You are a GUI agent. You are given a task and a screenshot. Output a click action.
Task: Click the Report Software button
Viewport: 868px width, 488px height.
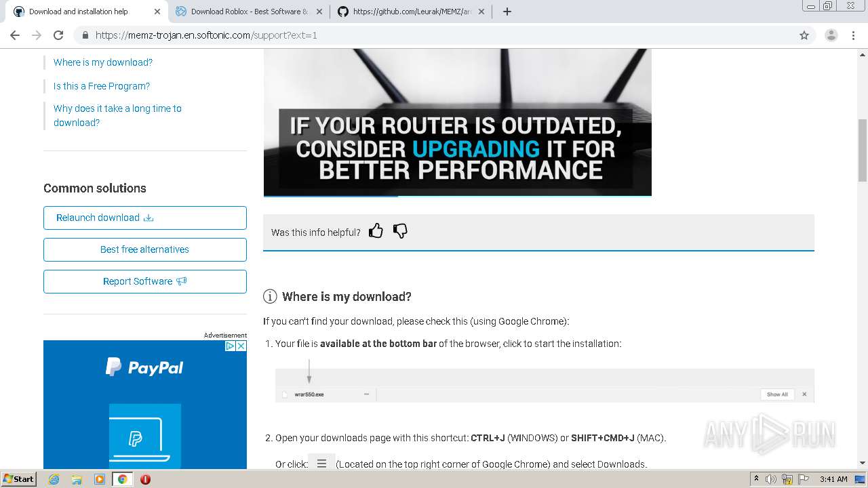click(x=145, y=281)
